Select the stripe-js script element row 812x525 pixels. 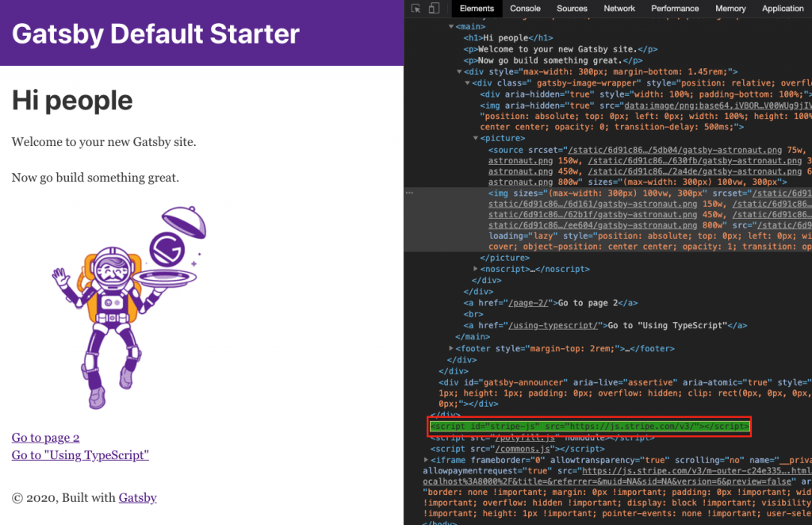[590, 426]
